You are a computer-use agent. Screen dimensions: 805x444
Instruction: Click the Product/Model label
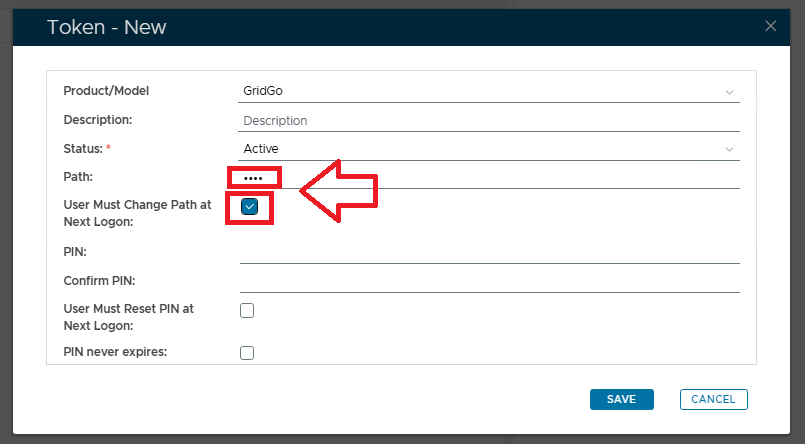tap(106, 91)
